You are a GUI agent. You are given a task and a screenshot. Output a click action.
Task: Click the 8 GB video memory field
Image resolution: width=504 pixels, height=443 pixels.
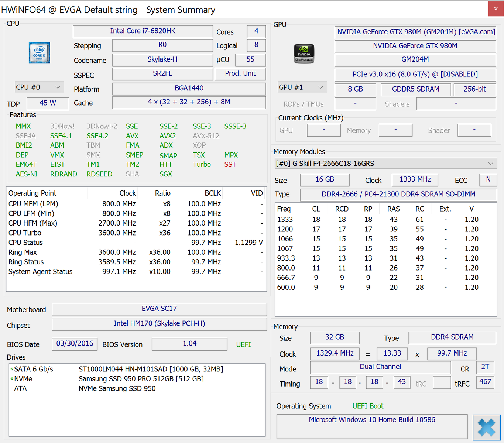(x=355, y=90)
